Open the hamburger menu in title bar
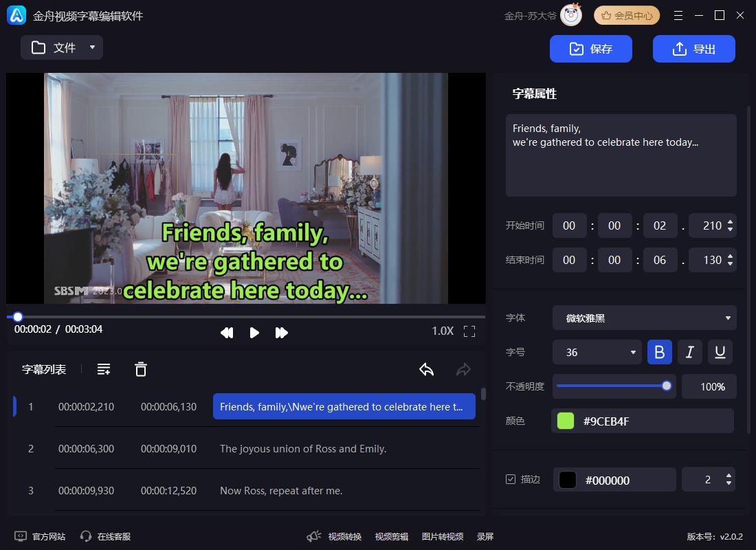756x550 pixels. [678, 16]
